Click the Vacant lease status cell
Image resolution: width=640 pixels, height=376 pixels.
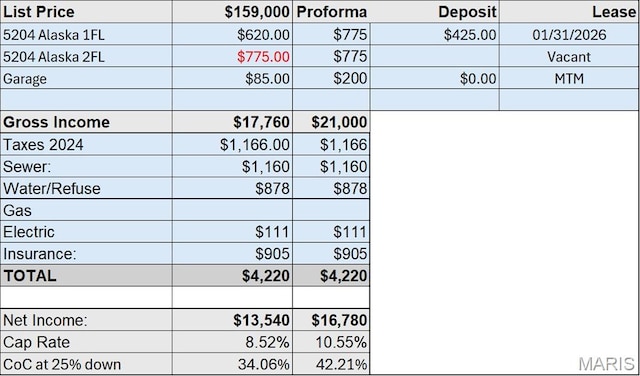coord(569,56)
